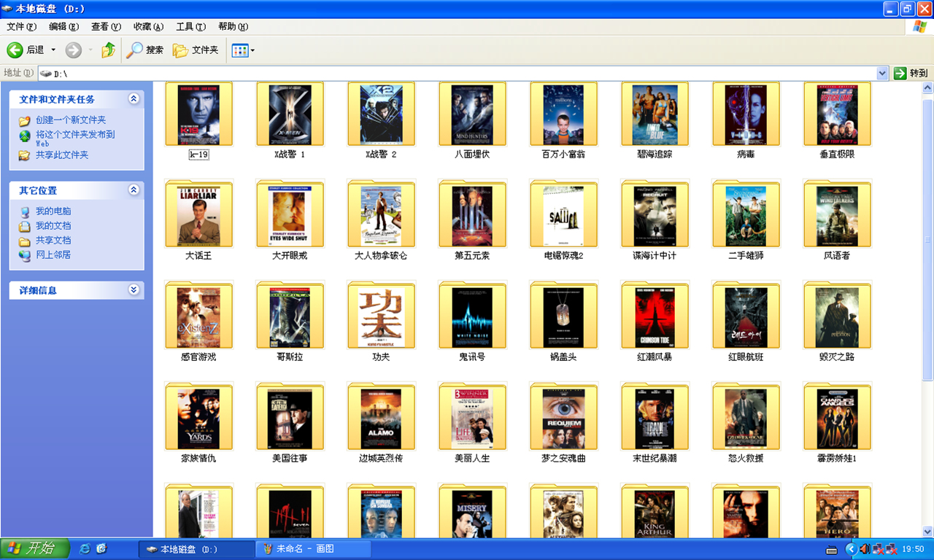Select the 大人物拿破仑 folder
The width and height of the screenshot is (934, 560).
pyautogui.click(x=381, y=216)
